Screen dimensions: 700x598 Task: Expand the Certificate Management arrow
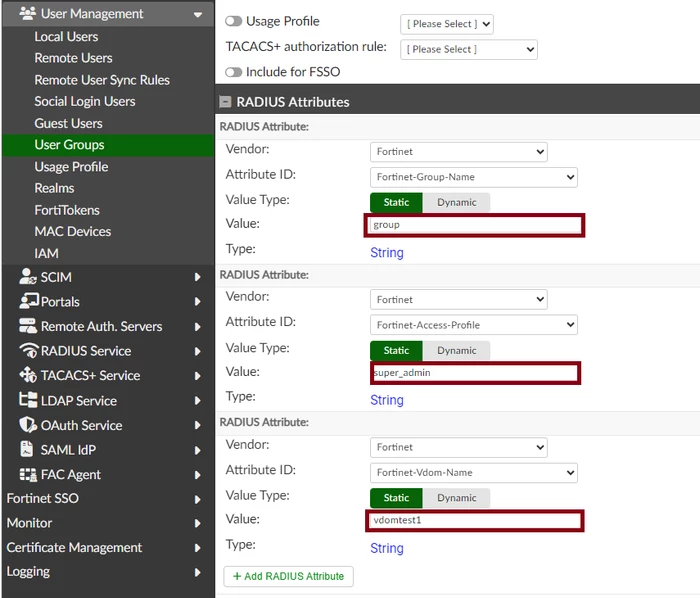click(197, 548)
